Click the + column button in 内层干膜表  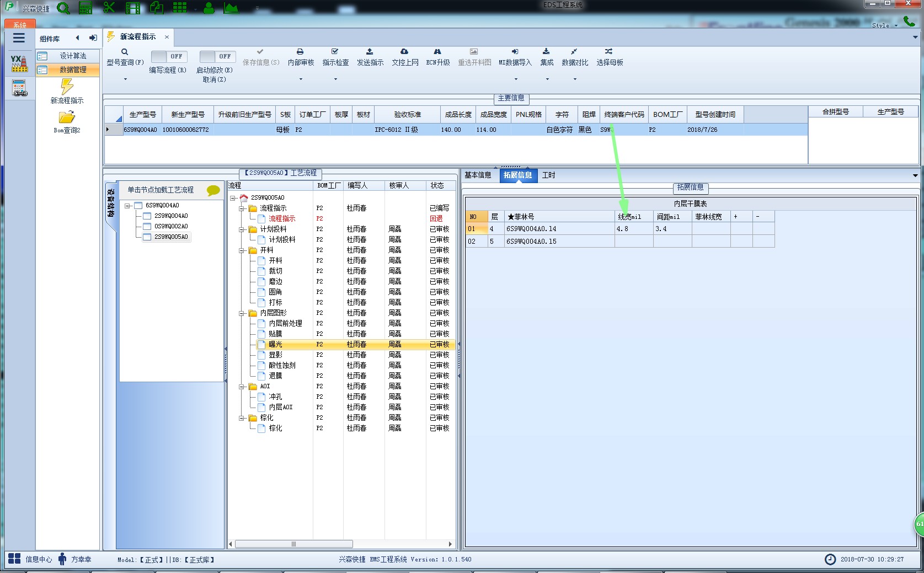tap(741, 217)
